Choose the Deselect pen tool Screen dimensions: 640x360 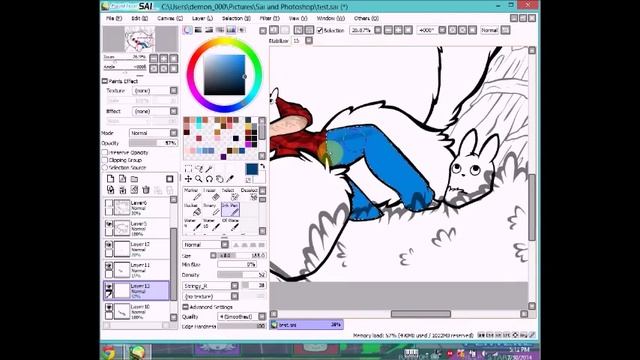[x=249, y=195]
